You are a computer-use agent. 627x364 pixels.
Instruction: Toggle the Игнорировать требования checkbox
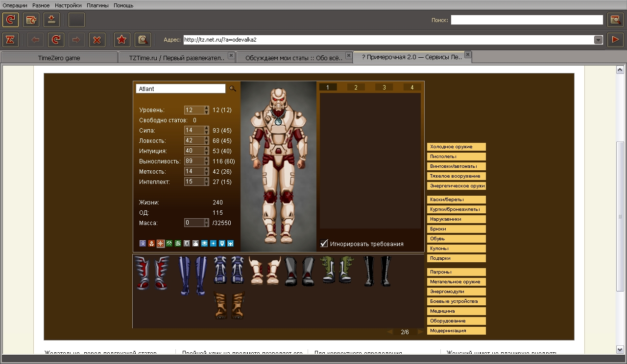[x=324, y=243]
